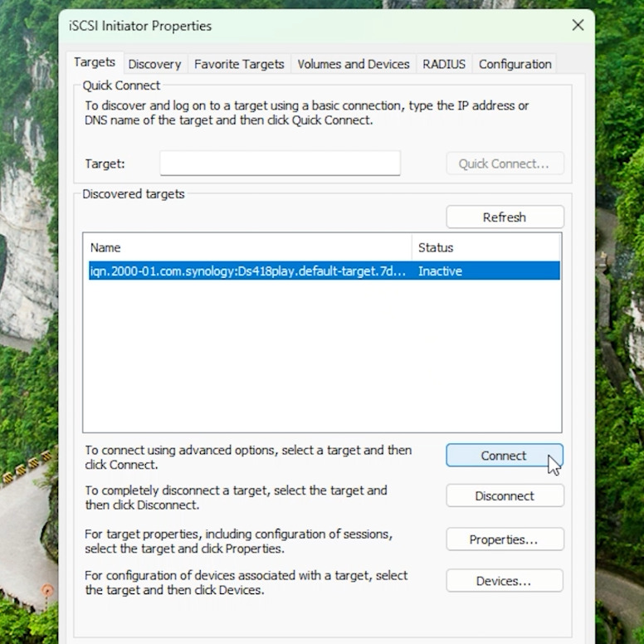Click the Target input field
The image size is (644, 644).
pyautogui.click(x=281, y=163)
